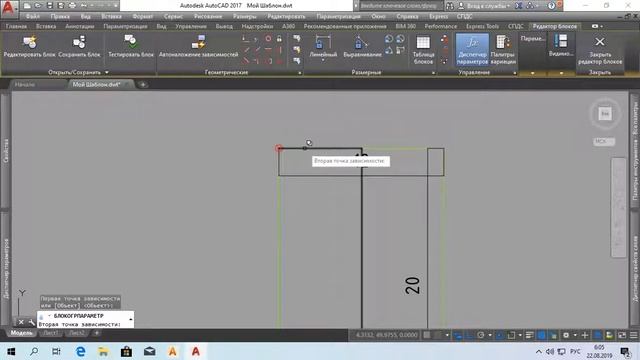Image resolution: width=640 pixels, height=360 pixels.
Task: Close the command line with X icon
Action: [21, 322]
